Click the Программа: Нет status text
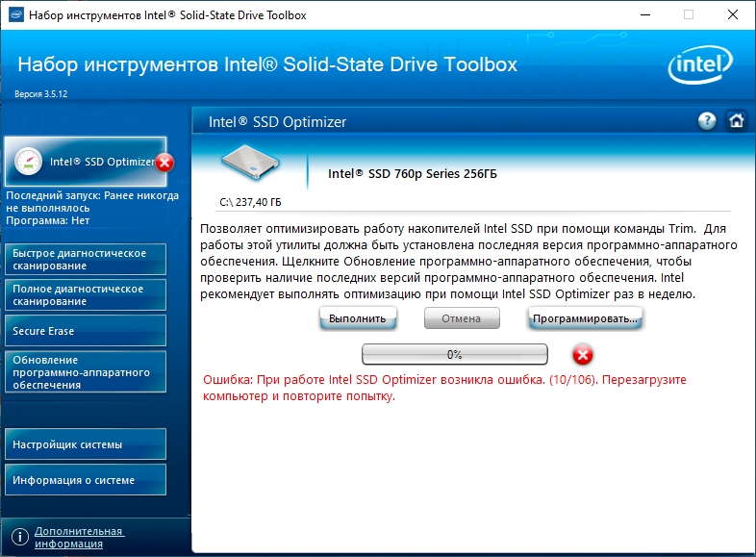The width and height of the screenshot is (756, 557). (48, 220)
